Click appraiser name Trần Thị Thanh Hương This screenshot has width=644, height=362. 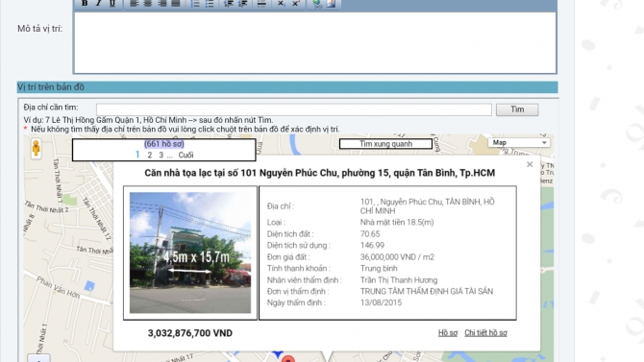coord(399,280)
